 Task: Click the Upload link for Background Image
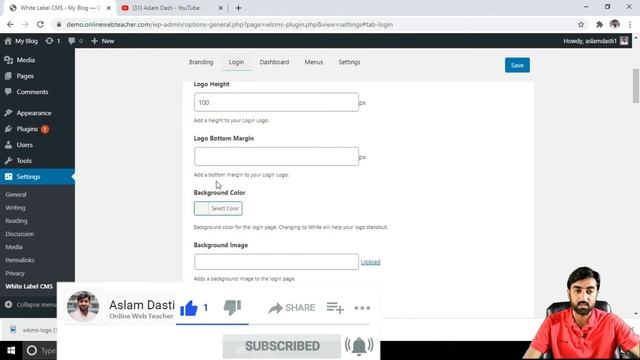pyautogui.click(x=370, y=262)
